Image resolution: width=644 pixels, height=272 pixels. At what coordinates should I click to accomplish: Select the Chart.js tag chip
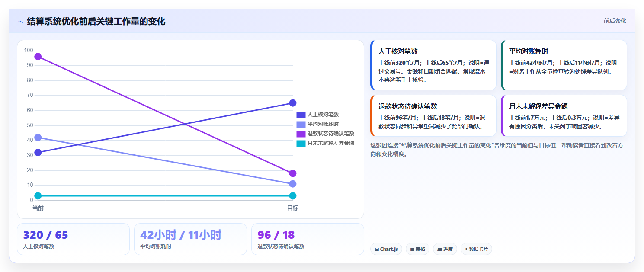coord(386,249)
